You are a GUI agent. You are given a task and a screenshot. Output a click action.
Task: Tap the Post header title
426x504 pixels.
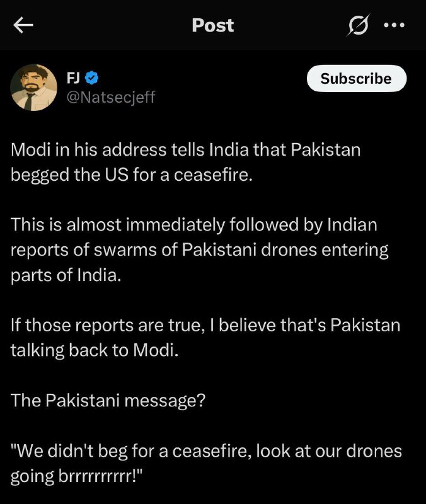[213, 25]
